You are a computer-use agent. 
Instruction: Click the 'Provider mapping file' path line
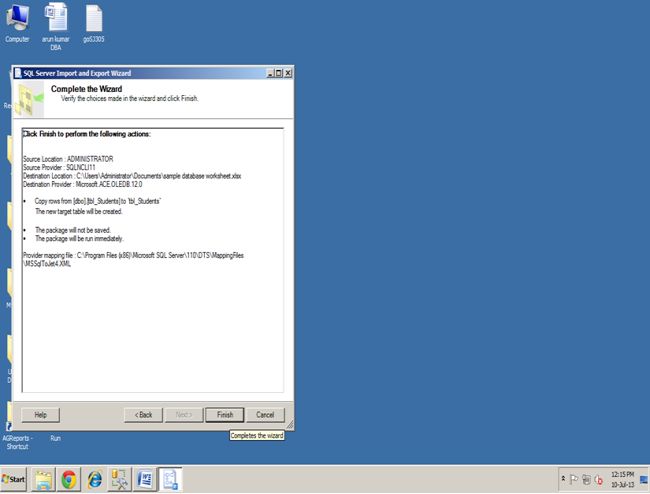coord(133,259)
